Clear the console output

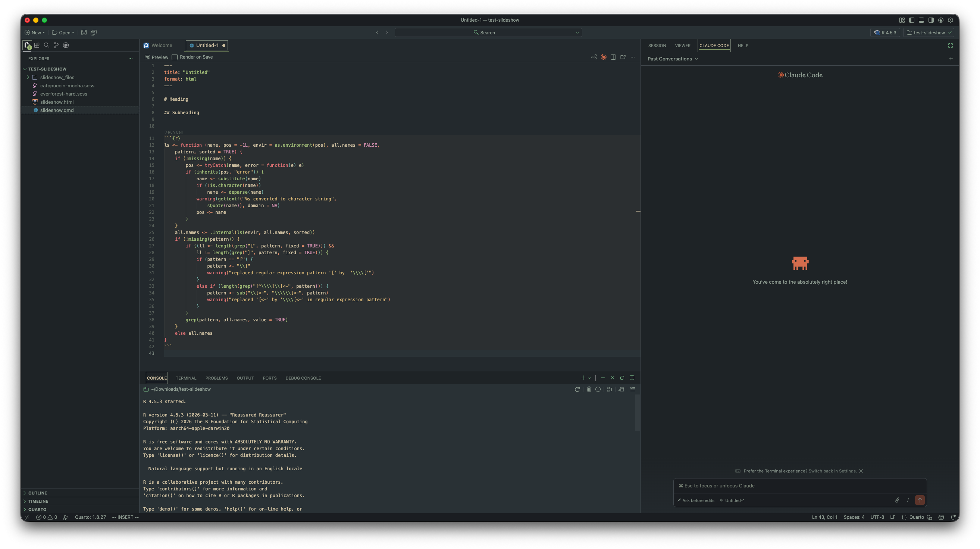(x=632, y=389)
